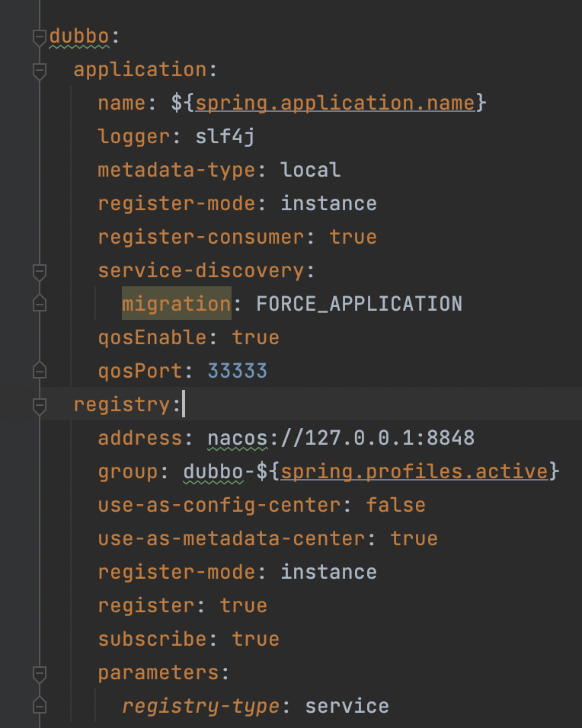Click the slf4j value
The image size is (582, 728).
[x=225, y=136]
